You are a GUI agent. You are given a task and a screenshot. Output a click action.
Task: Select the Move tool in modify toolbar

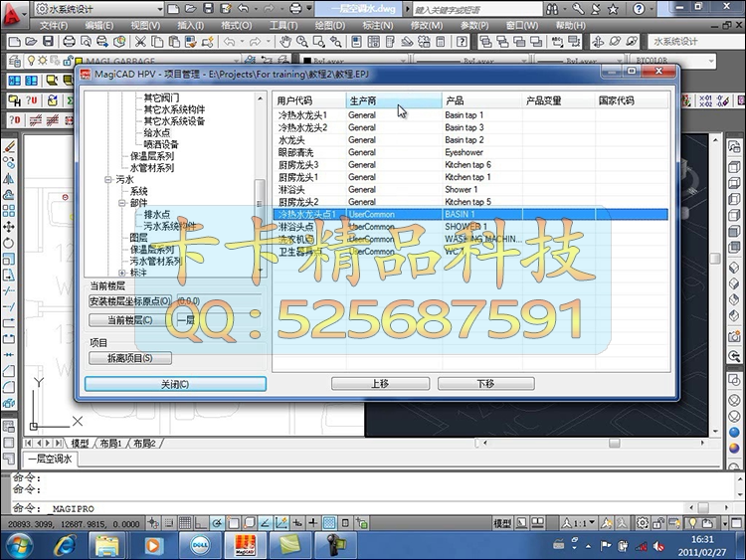[x=9, y=227]
